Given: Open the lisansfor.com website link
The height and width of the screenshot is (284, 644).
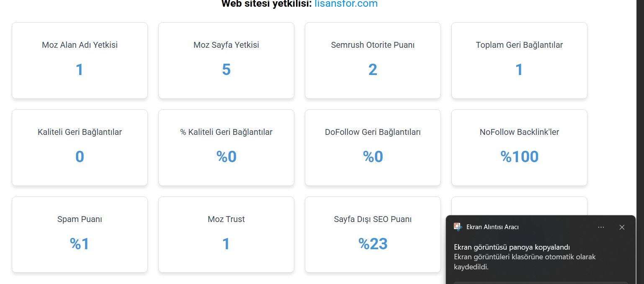Looking at the screenshot, I should point(346,4).
